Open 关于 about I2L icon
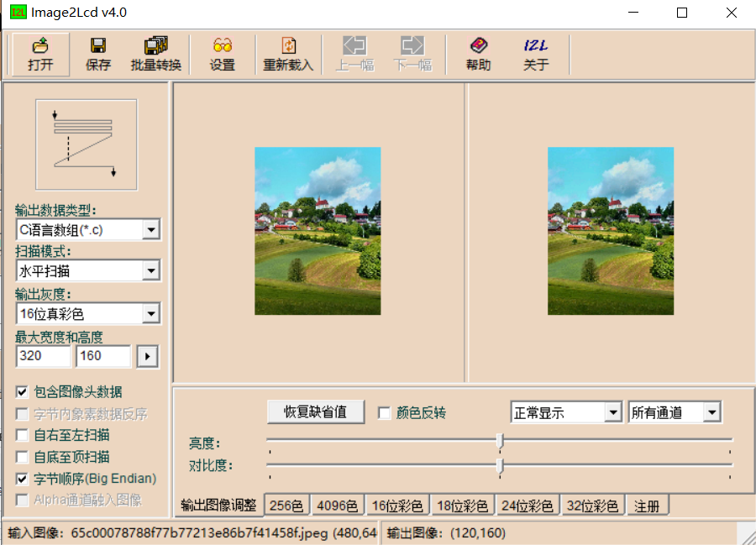756x545 pixels. tap(536, 46)
